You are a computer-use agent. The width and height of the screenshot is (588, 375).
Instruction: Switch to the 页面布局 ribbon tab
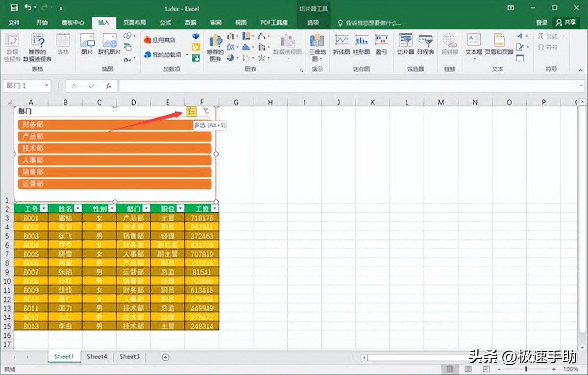pyautogui.click(x=134, y=23)
